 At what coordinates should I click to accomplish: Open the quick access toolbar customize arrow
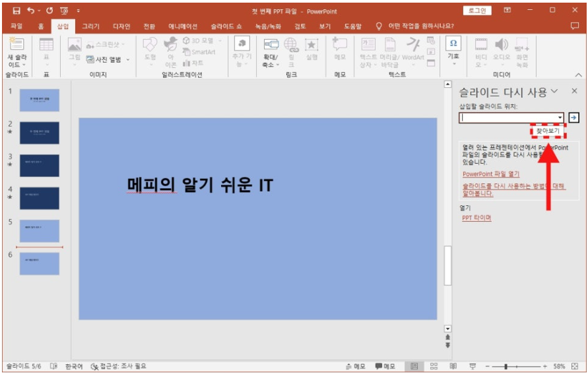79,11
